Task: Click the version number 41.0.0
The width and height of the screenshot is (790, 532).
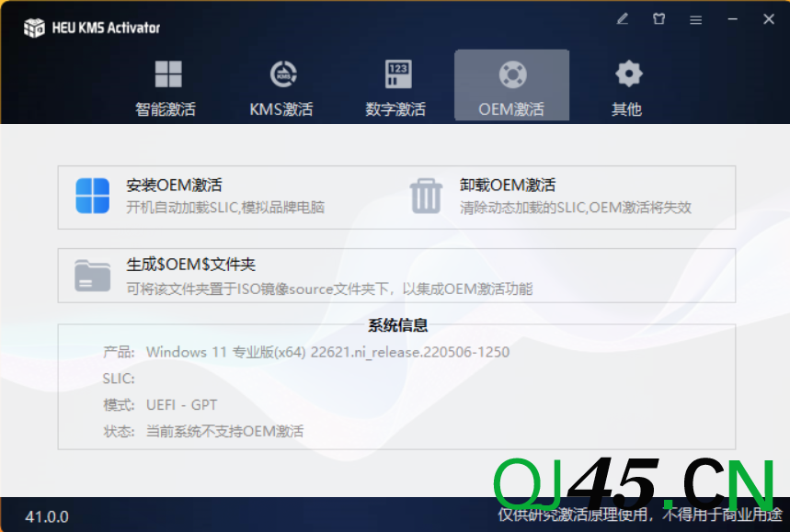Action: [x=47, y=517]
